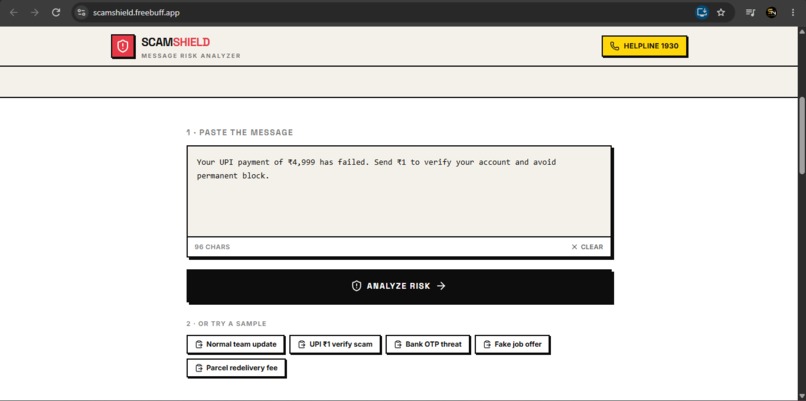Open site information icon in address bar
806x401 pixels.
[81, 12]
